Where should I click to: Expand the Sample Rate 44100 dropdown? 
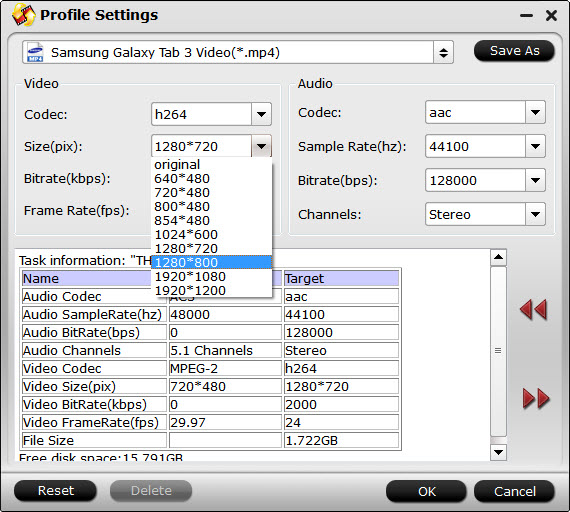[x=535, y=146]
